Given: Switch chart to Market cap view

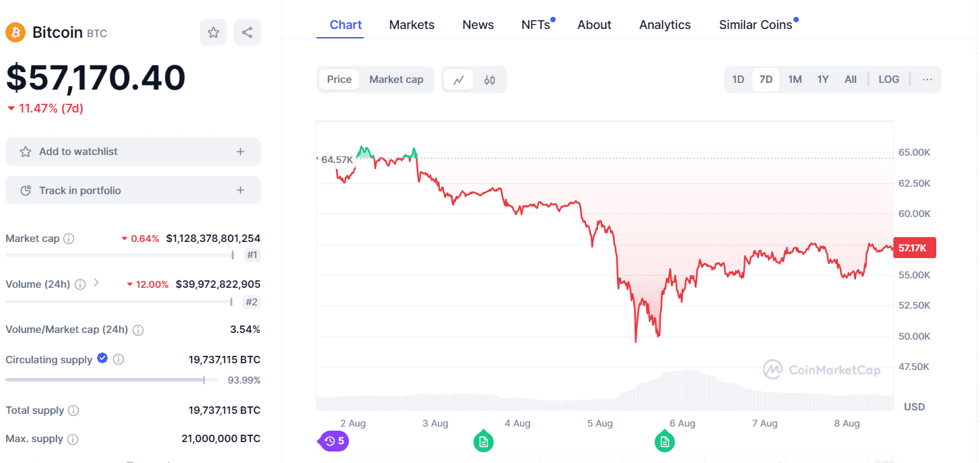Looking at the screenshot, I should pyautogui.click(x=396, y=79).
